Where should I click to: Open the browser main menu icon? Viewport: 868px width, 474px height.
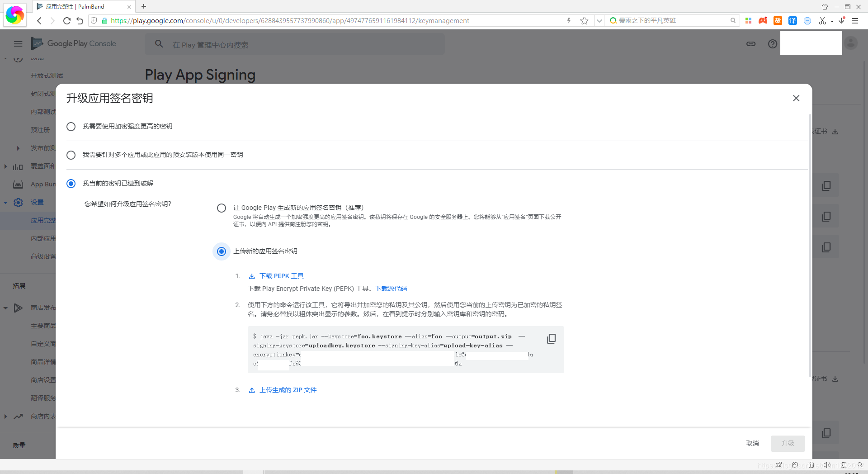click(x=855, y=21)
